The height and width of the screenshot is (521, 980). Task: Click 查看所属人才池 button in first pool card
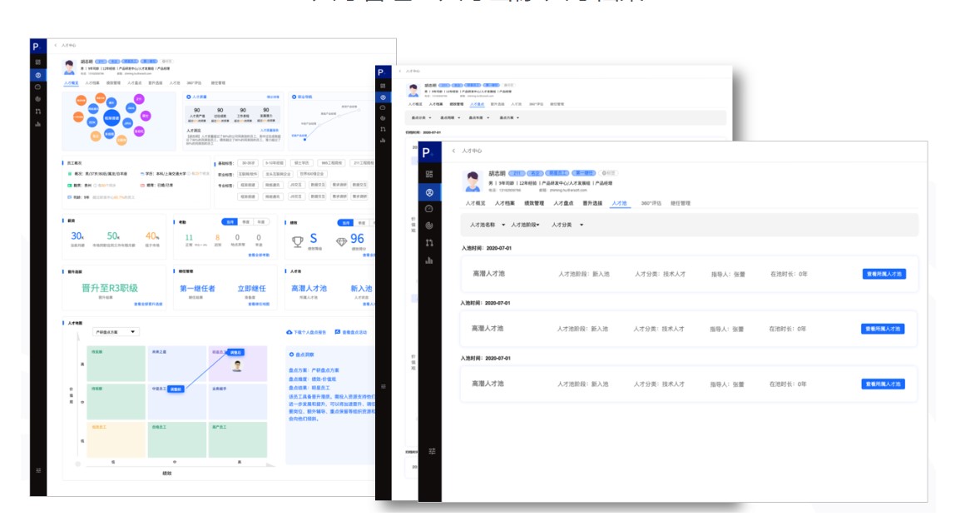click(882, 274)
